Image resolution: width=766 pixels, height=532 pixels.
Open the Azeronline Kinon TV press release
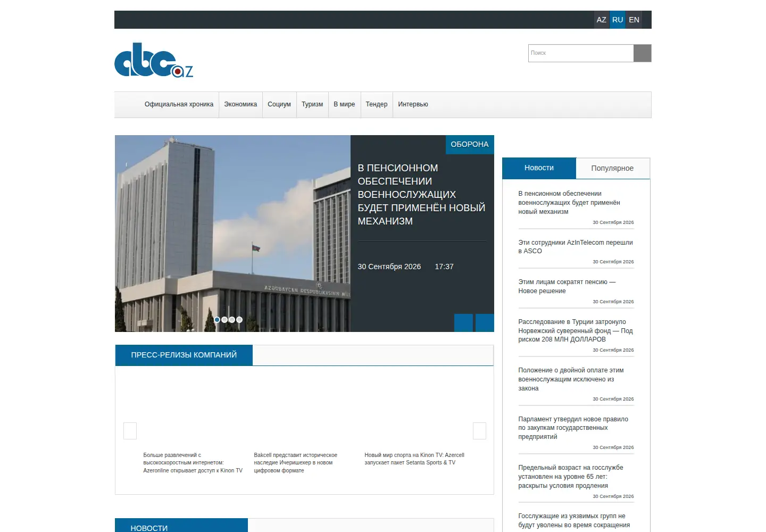pos(193,463)
